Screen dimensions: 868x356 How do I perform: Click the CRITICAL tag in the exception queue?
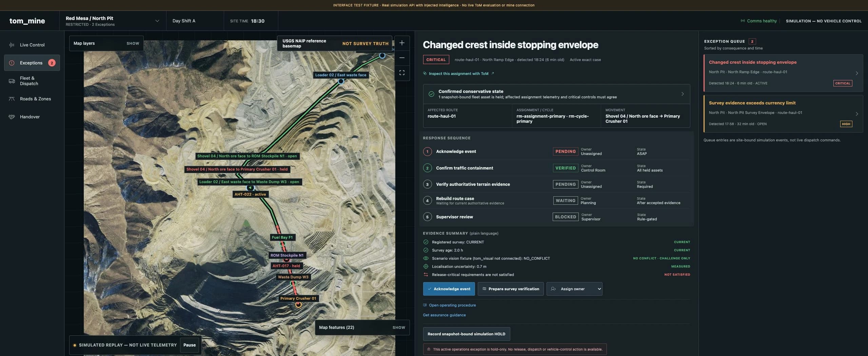tap(843, 83)
